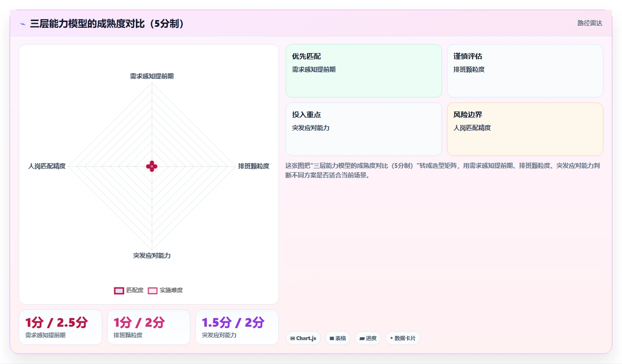Select the Chart.js tag
Image resolution: width=622 pixels, height=364 pixels.
tap(303, 338)
